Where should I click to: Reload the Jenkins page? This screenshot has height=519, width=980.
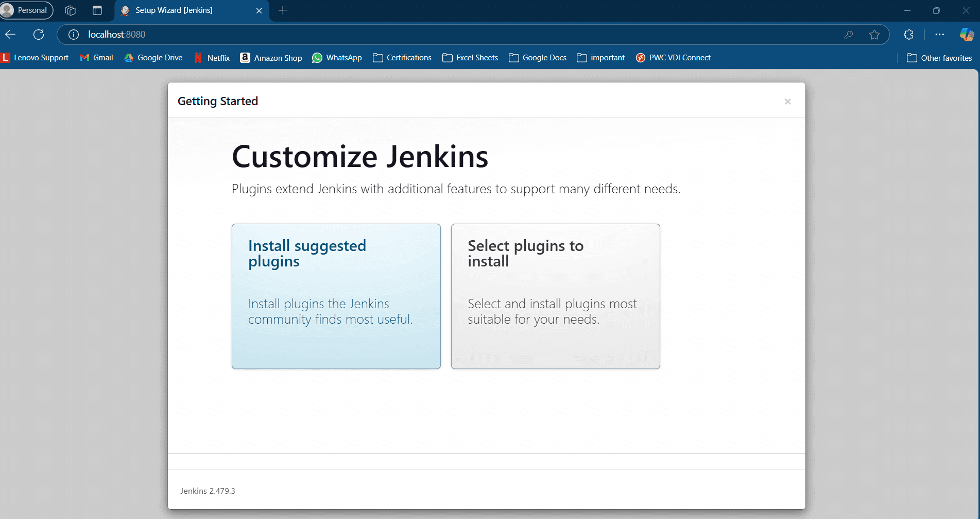(x=39, y=35)
